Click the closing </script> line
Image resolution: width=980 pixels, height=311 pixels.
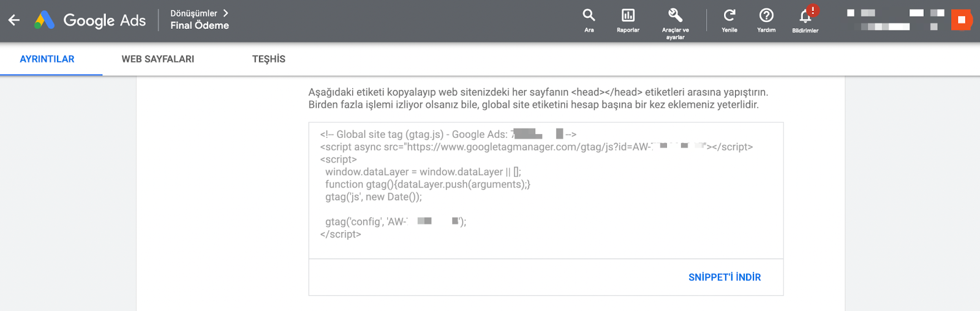pyautogui.click(x=341, y=234)
